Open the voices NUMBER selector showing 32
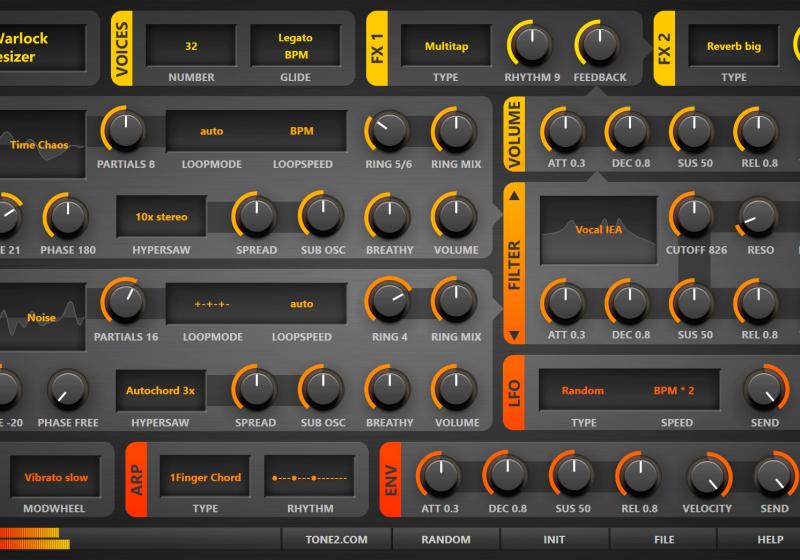Screen dimensions: 800x560 point(191,46)
